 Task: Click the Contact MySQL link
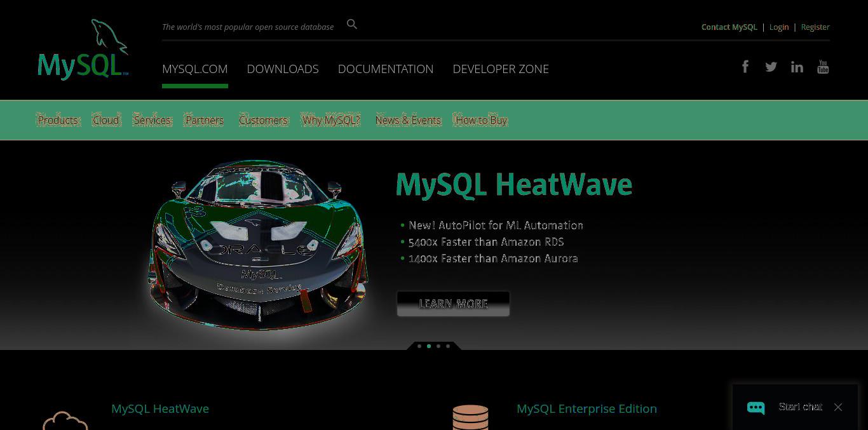click(x=729, y=27)
